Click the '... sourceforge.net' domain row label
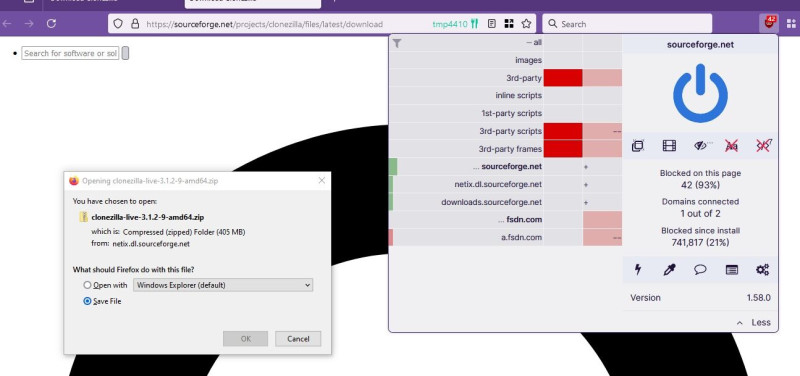 508,166
